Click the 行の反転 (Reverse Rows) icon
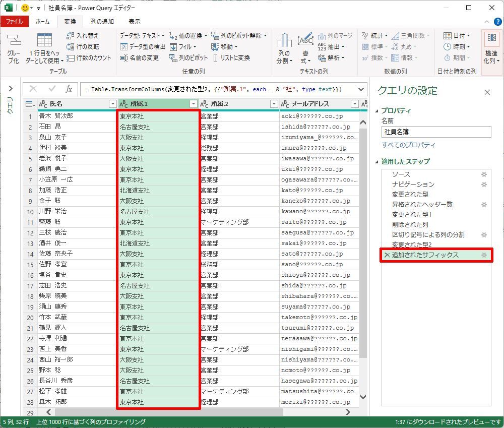The height and width of the screenshot is (428, 504). [70, 47]
